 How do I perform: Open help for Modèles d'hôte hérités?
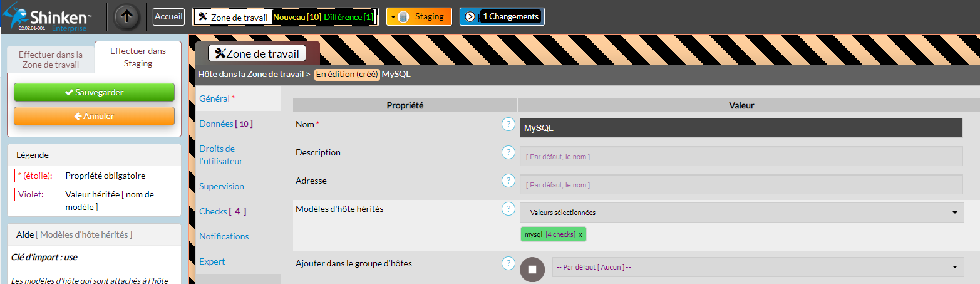(508, 209)
